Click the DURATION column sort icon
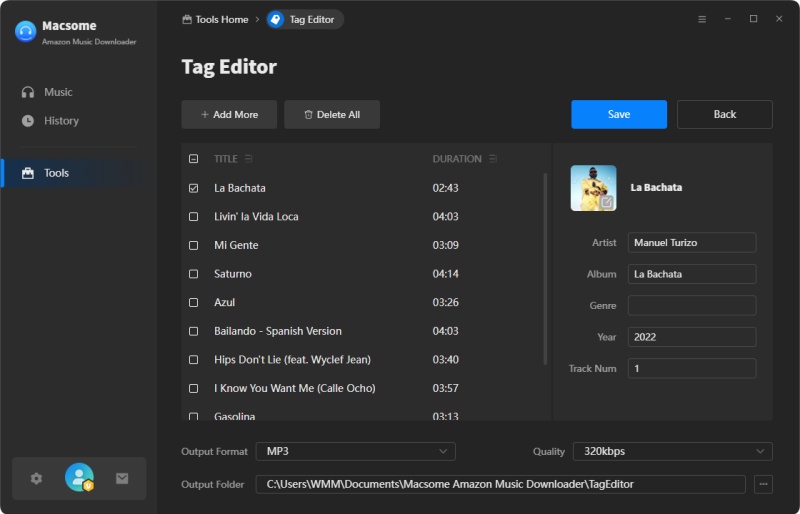 (x=492, y=159)
